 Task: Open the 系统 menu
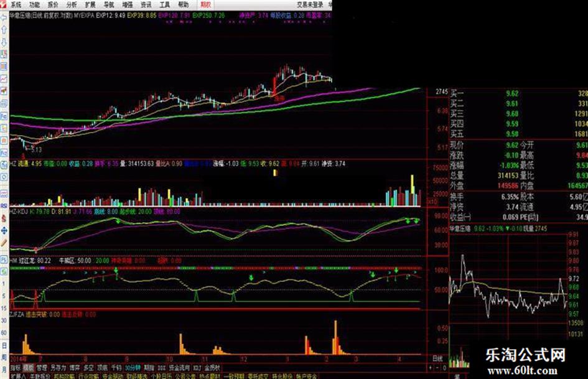[x=16, y=4]
